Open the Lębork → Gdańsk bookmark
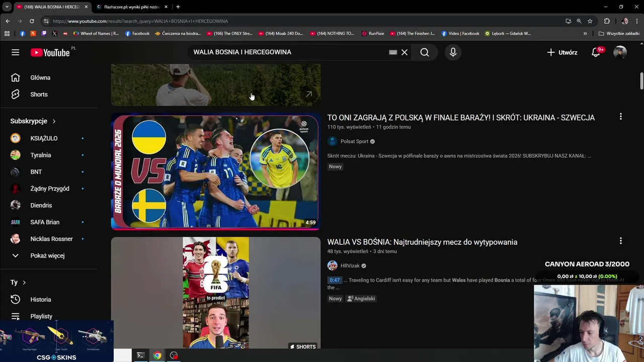 tap(508, 33)
